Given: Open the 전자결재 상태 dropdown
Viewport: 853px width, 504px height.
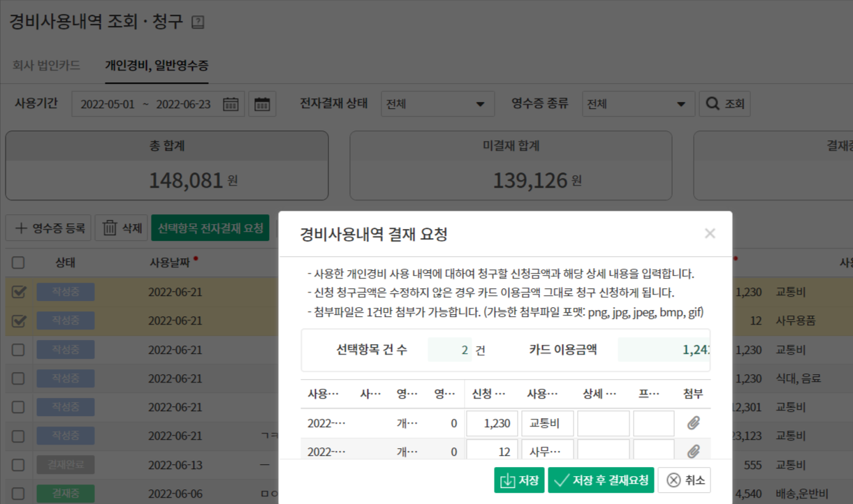Looking at the screenshot, I should coord(437,103).
